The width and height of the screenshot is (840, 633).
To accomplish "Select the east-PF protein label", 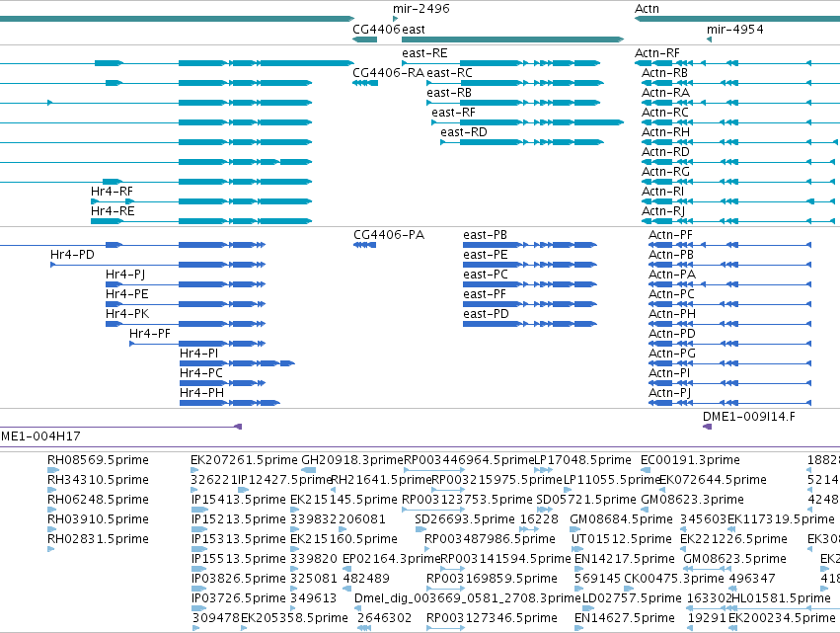I will pos(485,295).
